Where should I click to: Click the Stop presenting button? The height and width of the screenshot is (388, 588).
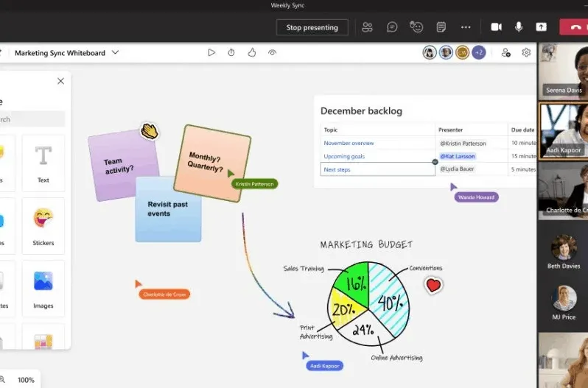click(312, 27)
